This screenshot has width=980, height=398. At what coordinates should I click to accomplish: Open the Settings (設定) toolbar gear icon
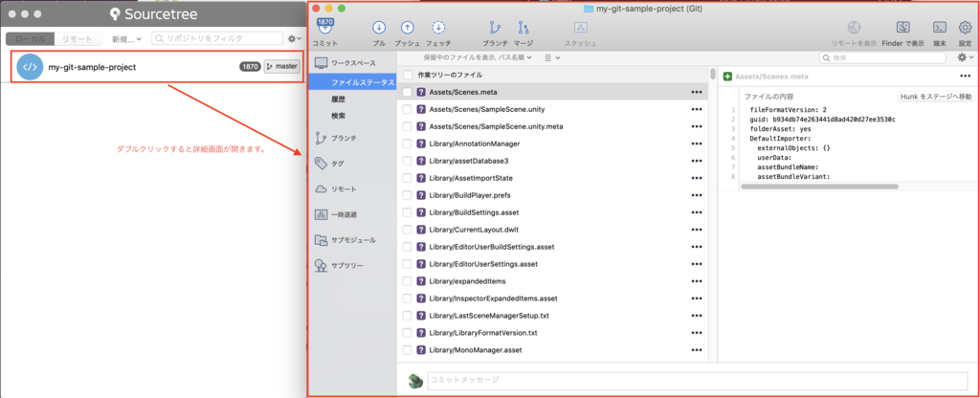click(965, 28)
